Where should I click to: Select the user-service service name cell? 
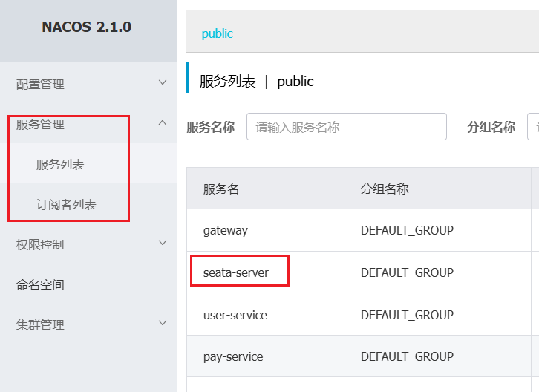pyautogui.click(x=265, y=315)
